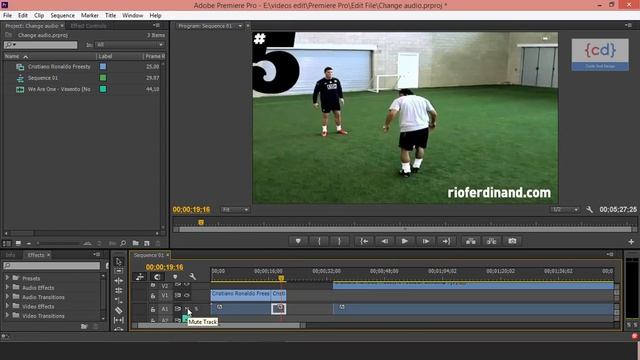Open the Button Editor plus icon
The width and height of the screenshot is (640, 360).
631,242
